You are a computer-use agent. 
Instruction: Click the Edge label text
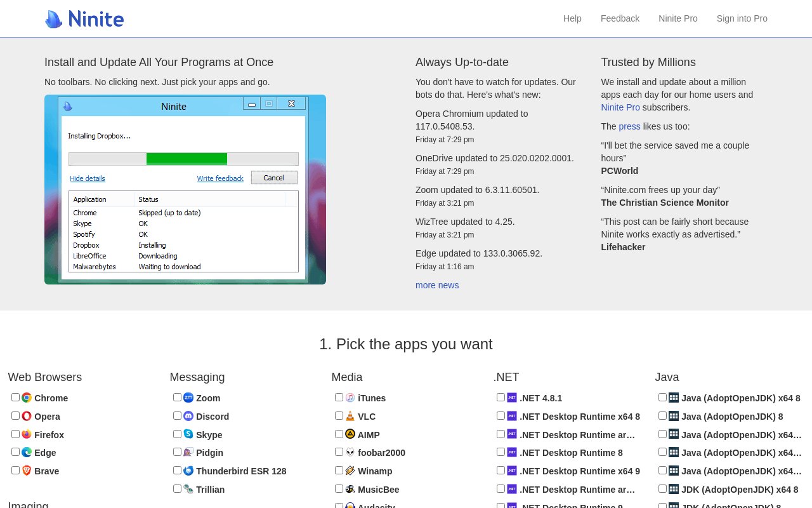(x=45, y=453)
